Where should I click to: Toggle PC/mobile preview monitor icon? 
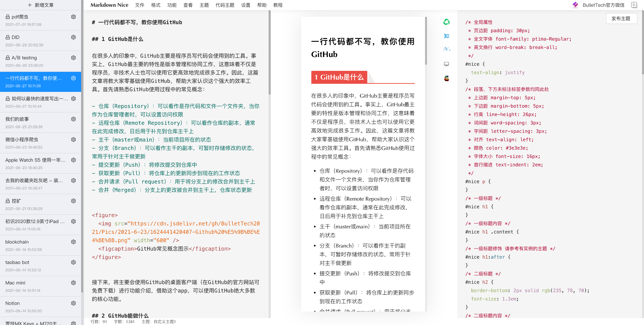pyautogui.click(x=446, y=64)
